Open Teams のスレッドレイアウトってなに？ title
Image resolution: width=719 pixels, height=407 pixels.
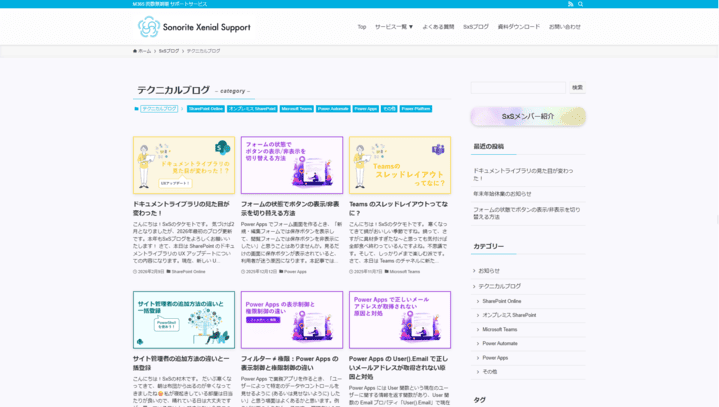pyautogui.click(x=398, y=209)
